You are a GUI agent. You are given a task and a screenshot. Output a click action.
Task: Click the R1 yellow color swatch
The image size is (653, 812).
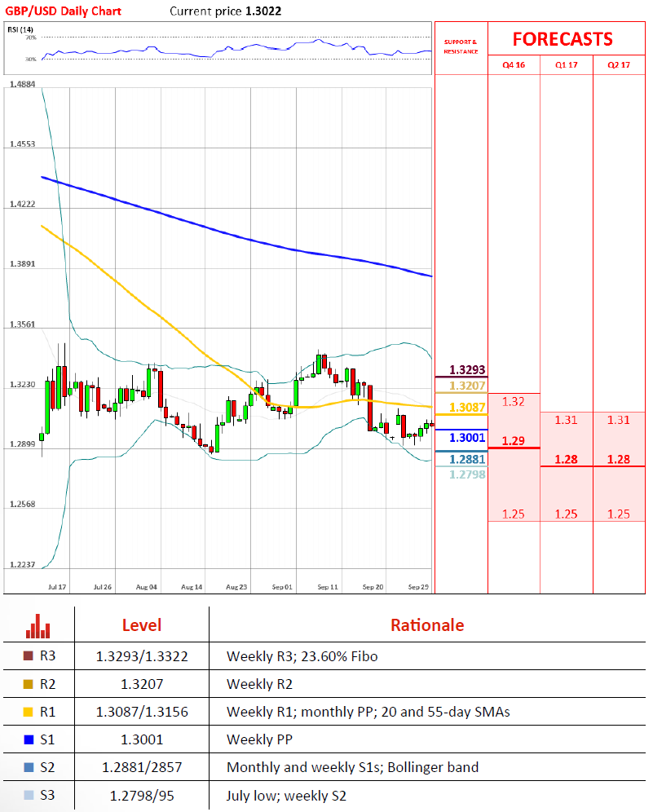(x=29, y=712)
